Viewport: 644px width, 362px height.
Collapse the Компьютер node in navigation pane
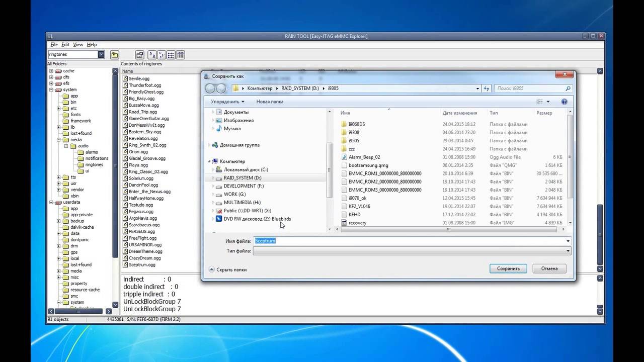click(210, 161)
